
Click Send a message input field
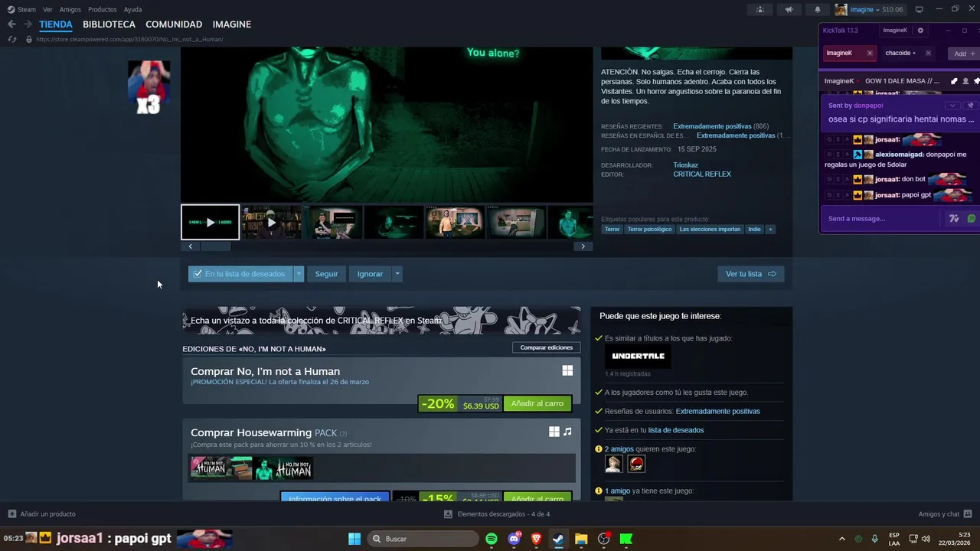(882, 219)
